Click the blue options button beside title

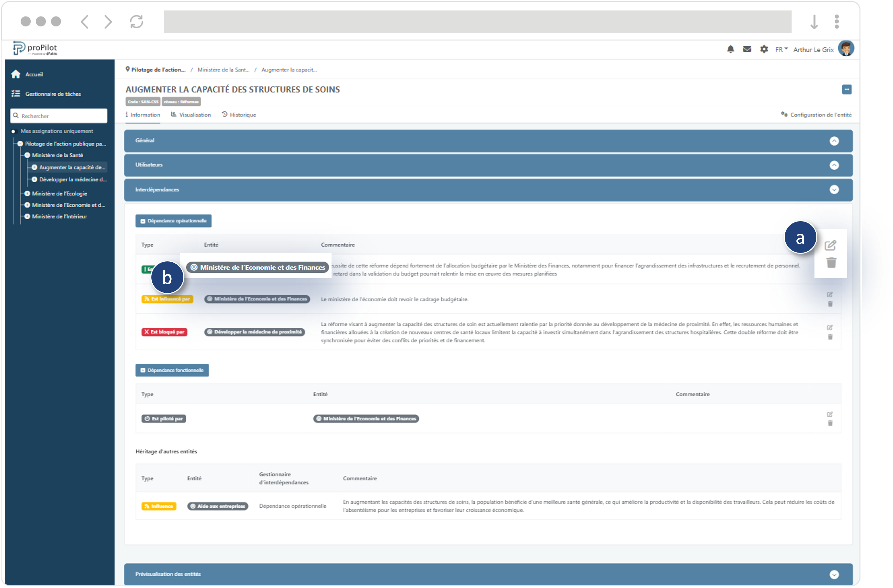pos(846,89)
